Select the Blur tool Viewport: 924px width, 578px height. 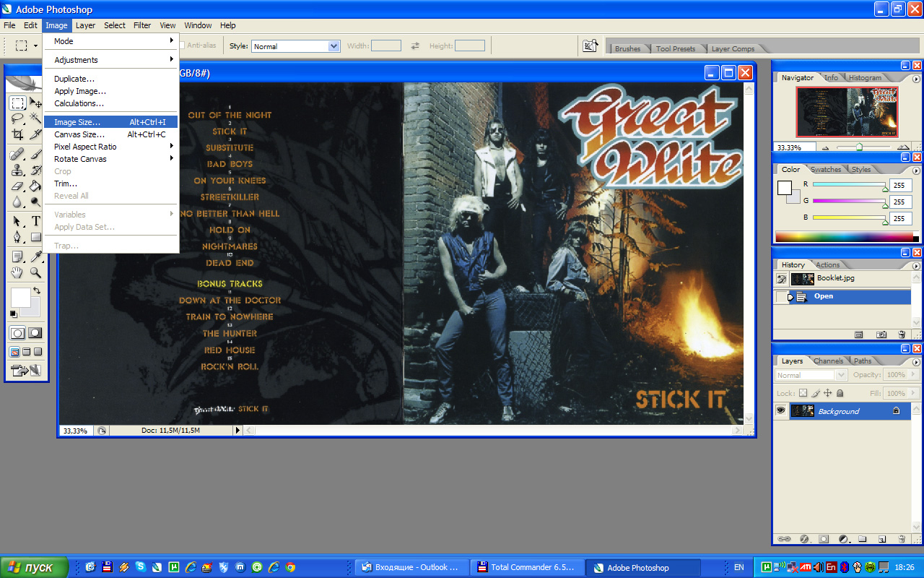[x=18, y=202]
